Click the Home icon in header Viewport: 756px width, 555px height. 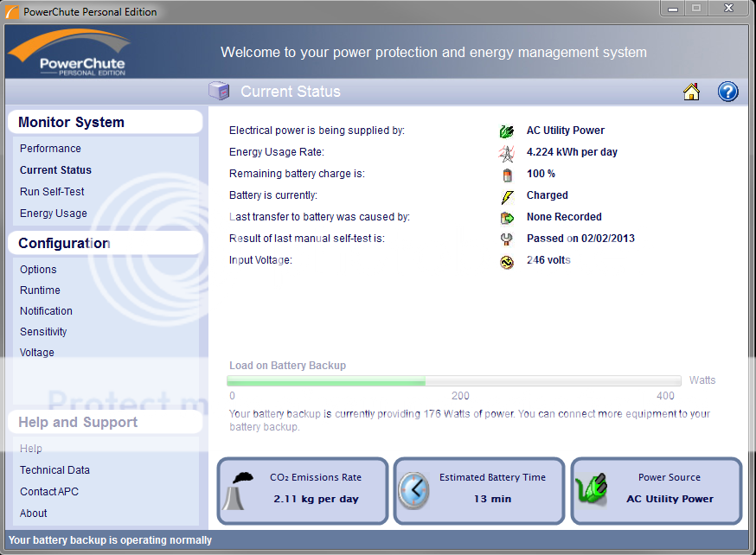tap(691, 92)
